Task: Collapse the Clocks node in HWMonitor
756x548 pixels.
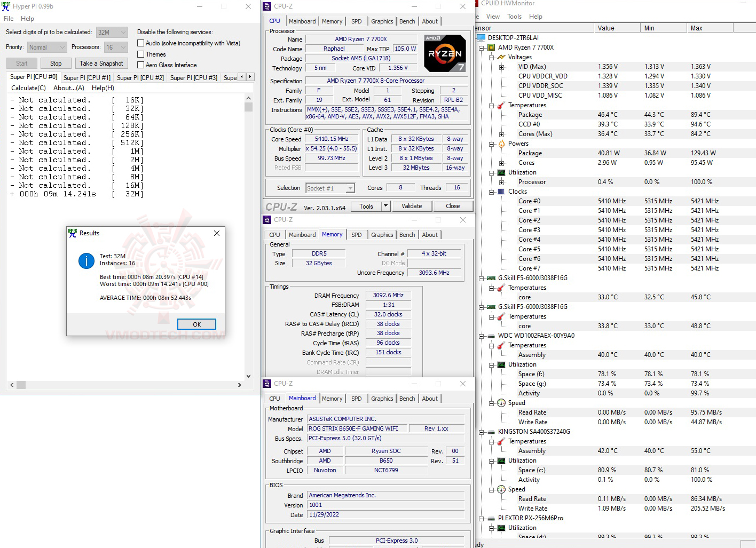Action: [x=491, y=192]
